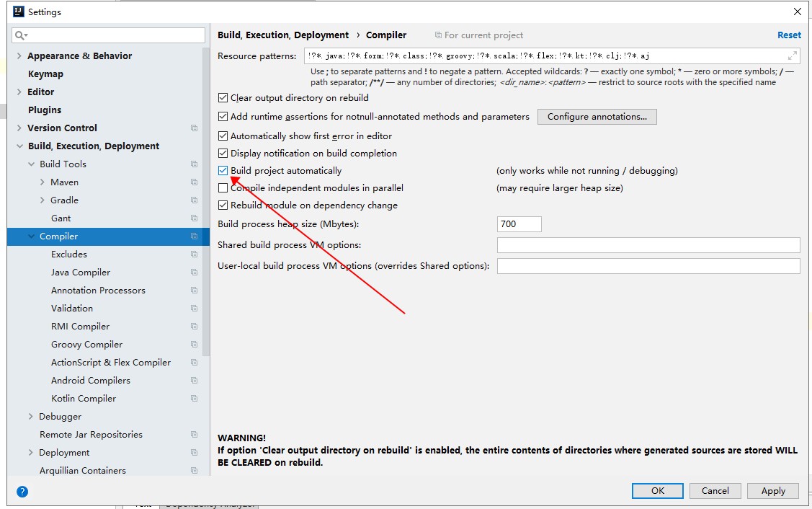Image resolution: width=812 pixels, height=509 pixels.
Task: Click project-level icon beside Java Compiler
Action: pyautogui.click(x=194, y=273)
